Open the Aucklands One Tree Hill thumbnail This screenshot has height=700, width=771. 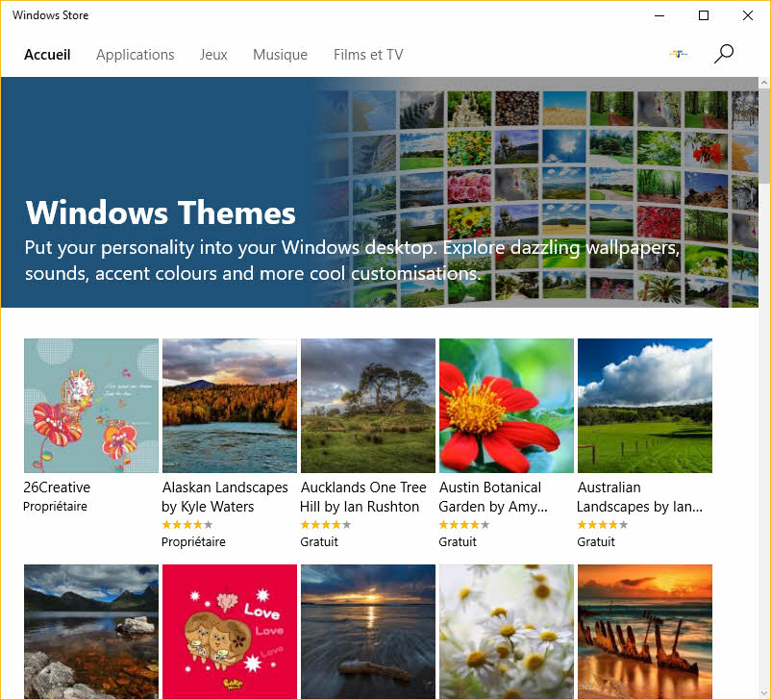point(368,406)
